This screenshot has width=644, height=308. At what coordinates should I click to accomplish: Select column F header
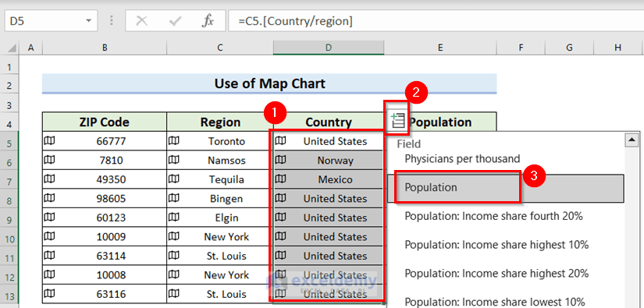[521, 48]
